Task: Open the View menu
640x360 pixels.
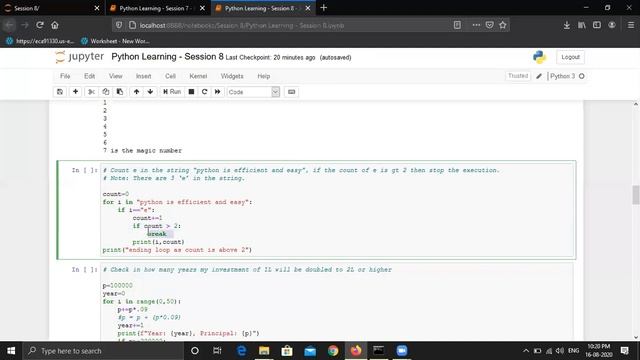Action: tap(116, 76)
